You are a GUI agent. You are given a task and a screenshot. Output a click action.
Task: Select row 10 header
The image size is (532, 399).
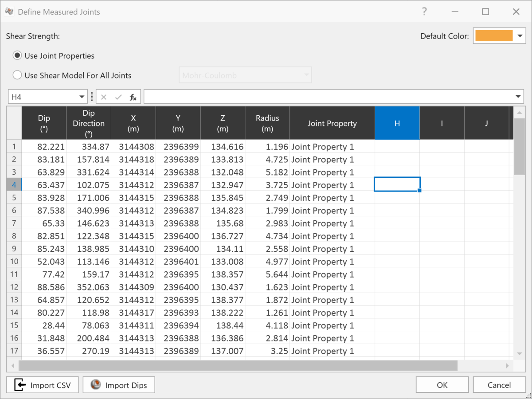pyautogui.click(x=14, y=262)
